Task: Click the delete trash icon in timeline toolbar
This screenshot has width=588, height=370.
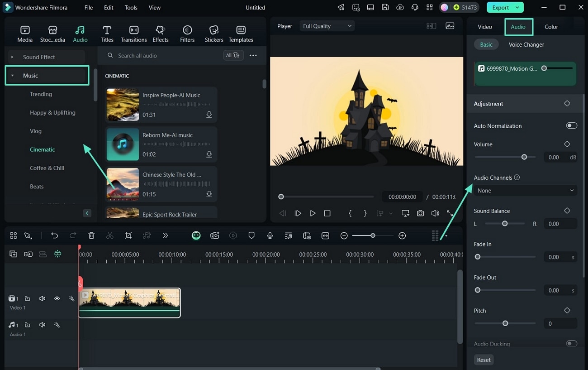Action: [x=91, y=235]
